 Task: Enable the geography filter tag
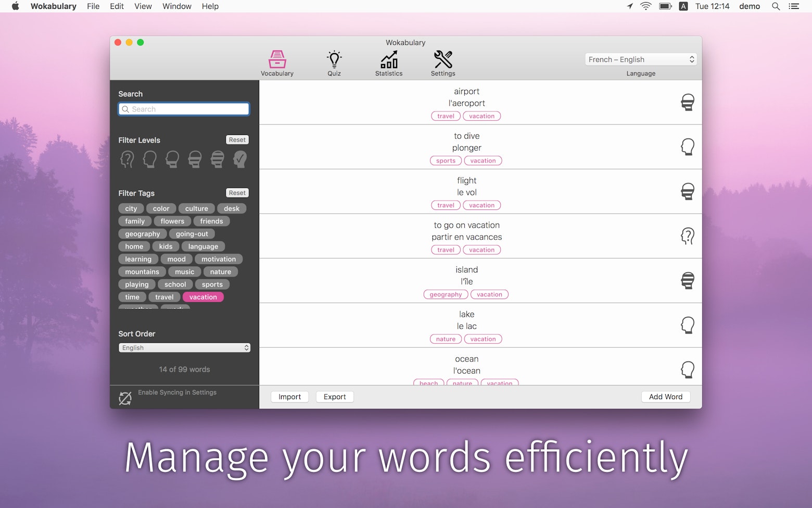(143, 234)
